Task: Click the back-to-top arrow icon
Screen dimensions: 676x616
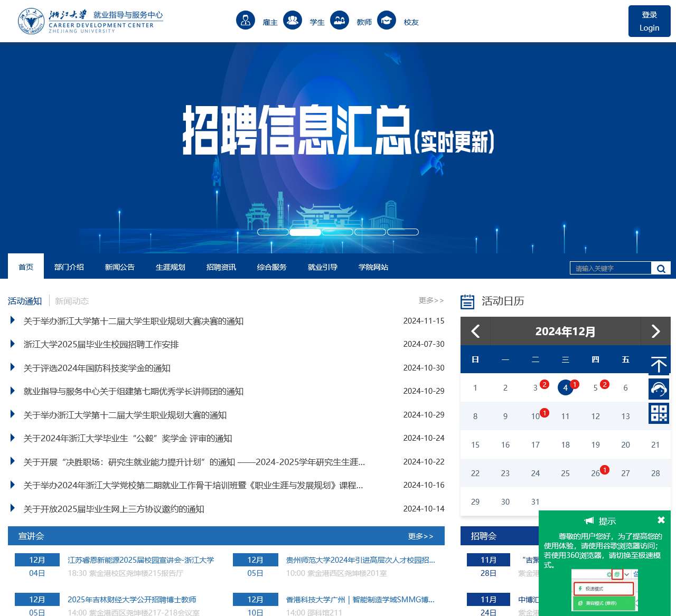Action: click(x=659, y=364)
